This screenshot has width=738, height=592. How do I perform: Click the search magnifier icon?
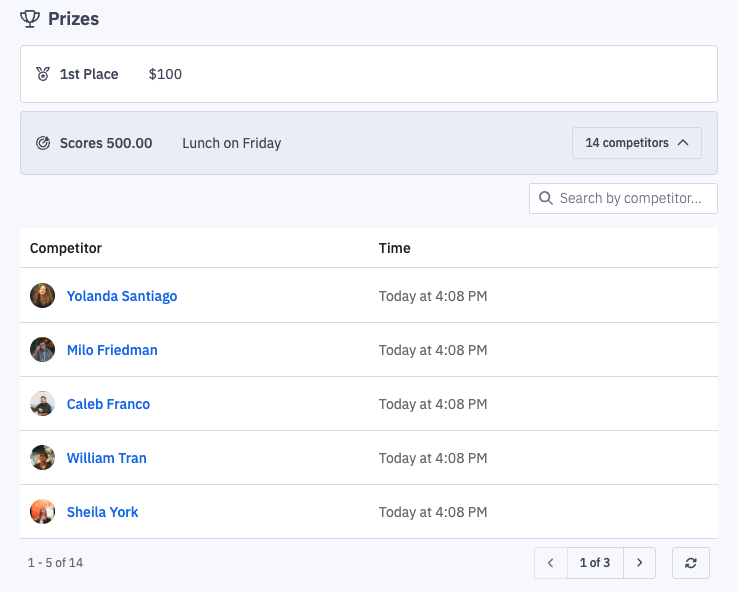(x=546, y=198)
